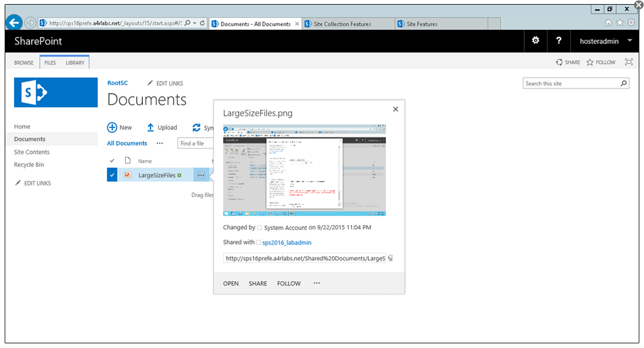Screen dimensions: 644x348
Task: Toggle the select-all checkmark header
Action: (x=112, y=161)
